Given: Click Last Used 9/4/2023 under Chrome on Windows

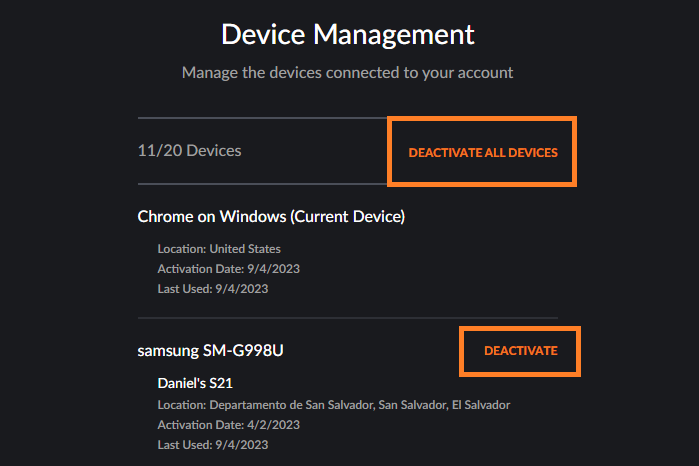Looking at the screenshot, I should tap(213, 289).
